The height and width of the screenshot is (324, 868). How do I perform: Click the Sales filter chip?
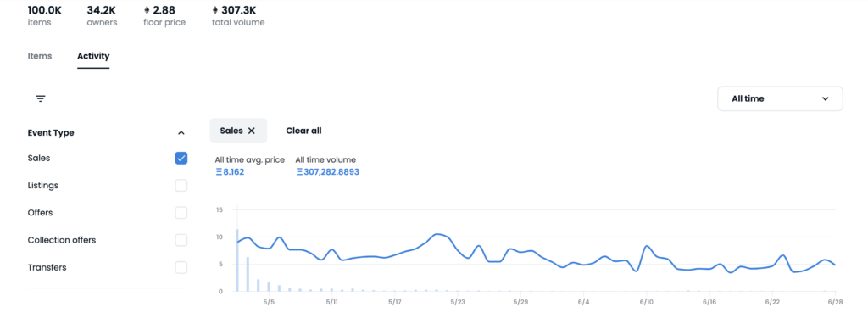click(x=238, y=131)
